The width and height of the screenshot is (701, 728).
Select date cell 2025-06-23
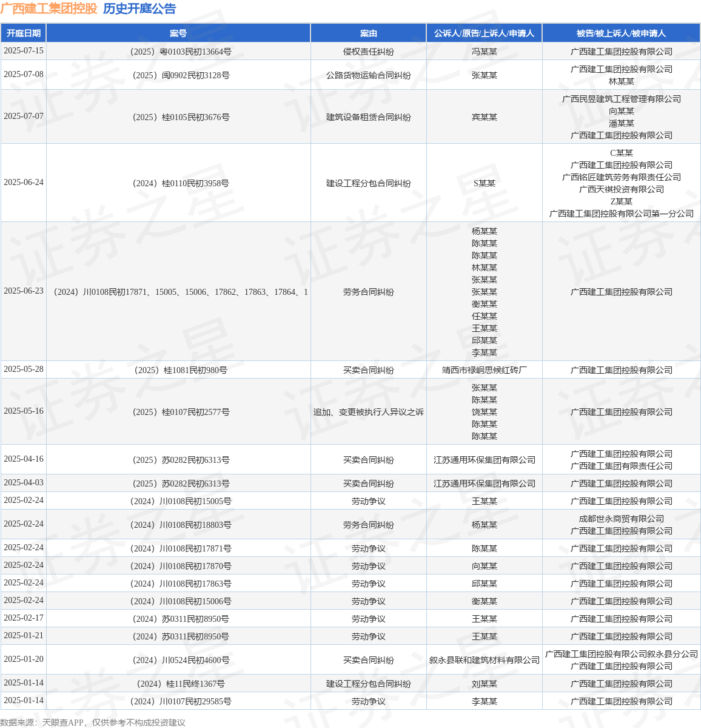[x=24, y=291]
